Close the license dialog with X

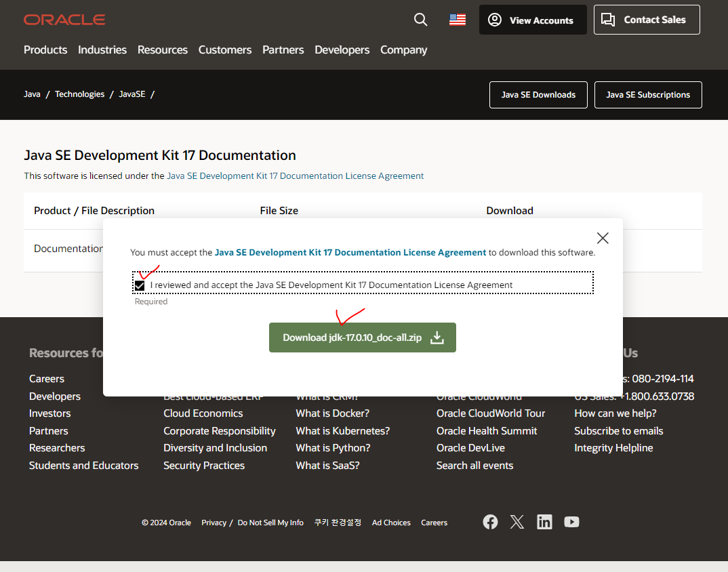point(603,238)
